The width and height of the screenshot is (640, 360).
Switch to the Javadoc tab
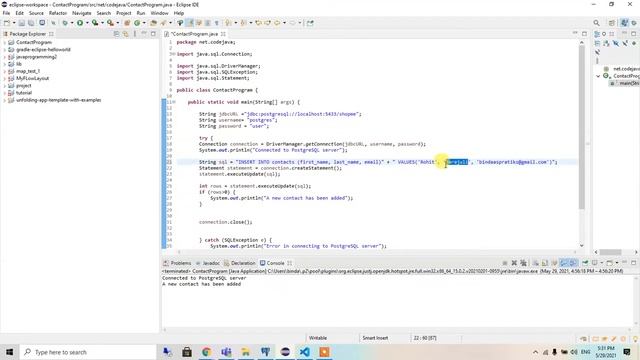tap(208, 263)
